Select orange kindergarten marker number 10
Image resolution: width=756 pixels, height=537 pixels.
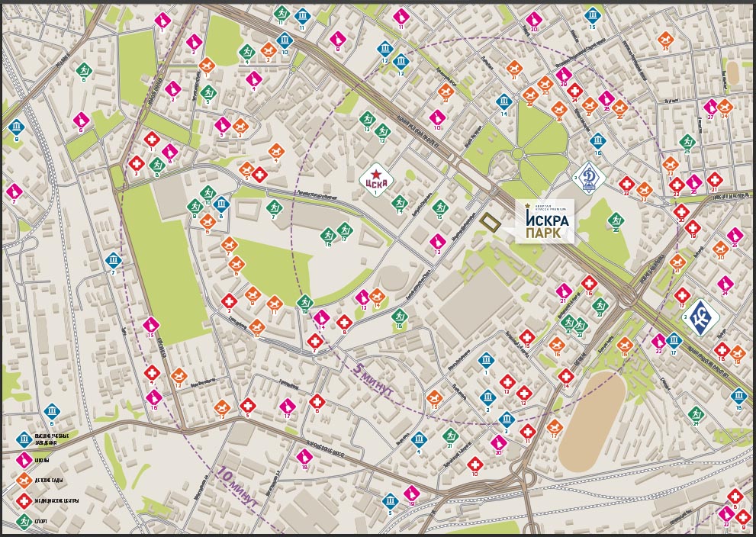257,326
